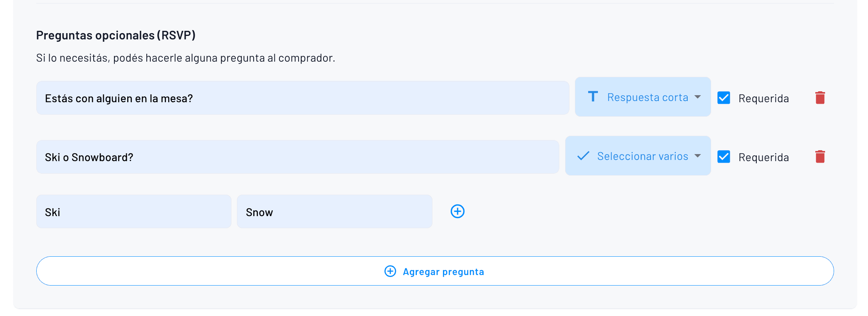Open the Respuesta corta dropdown
Viewport: 868px width, 316px height.
[x=642, y=97]
